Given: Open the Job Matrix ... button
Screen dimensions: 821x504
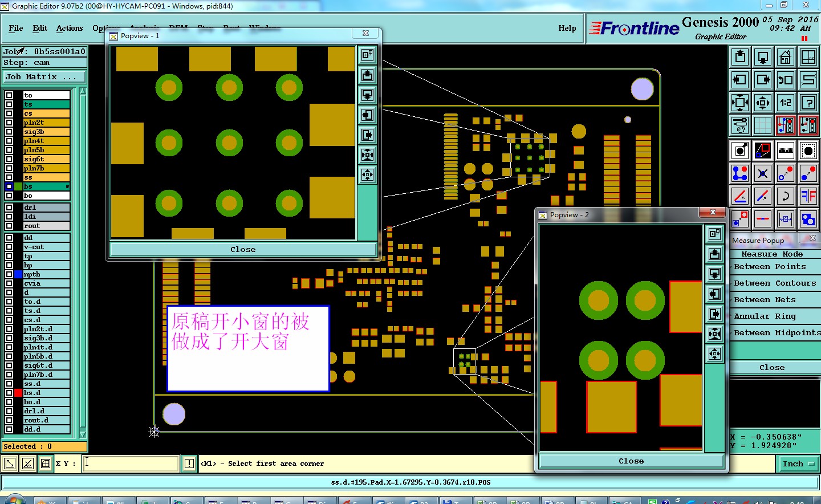Looking at the screenshot, I should click(x=44, y=76).
